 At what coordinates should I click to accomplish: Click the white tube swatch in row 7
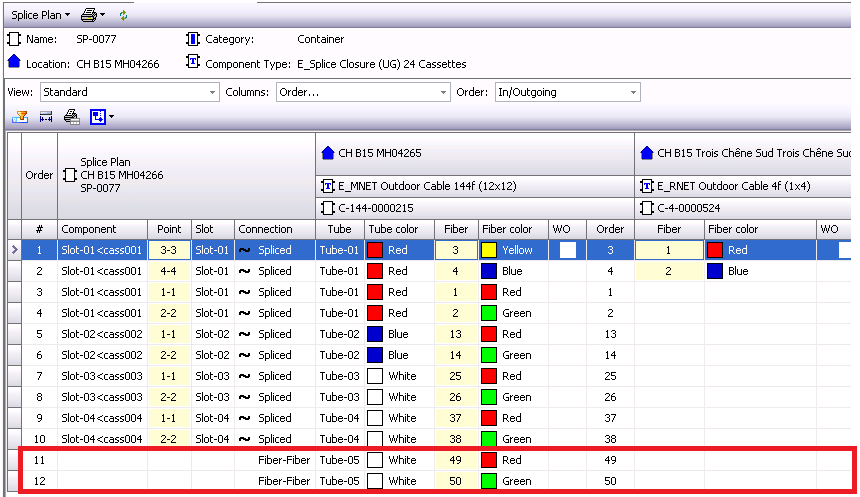[375, 376]
